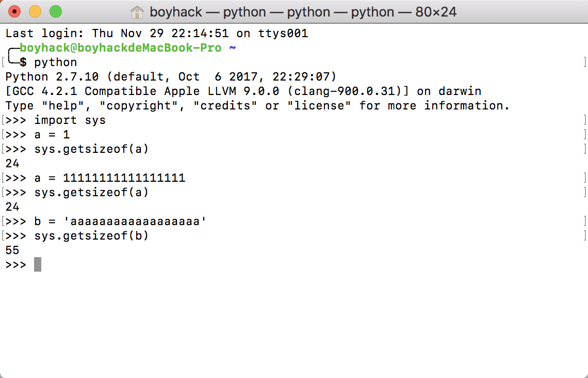This screenshot has width=588, height=378.
Task: Click the blue tilde directory indicator
Action: (x=233, y=48)
